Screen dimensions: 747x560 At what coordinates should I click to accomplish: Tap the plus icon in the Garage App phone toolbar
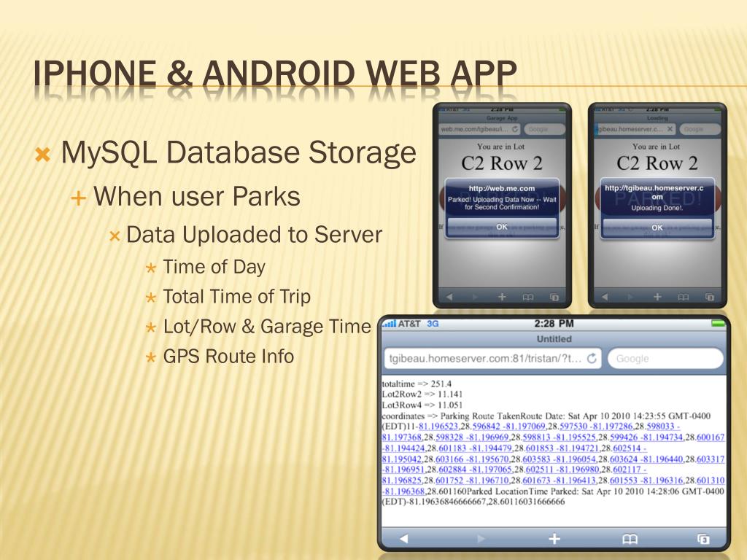click(x=502, y=297)
